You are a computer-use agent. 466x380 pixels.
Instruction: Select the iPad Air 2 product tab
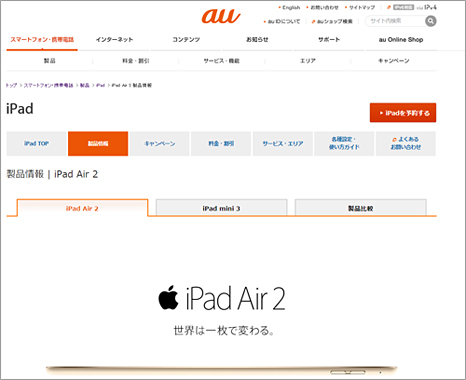click(82, 208)
